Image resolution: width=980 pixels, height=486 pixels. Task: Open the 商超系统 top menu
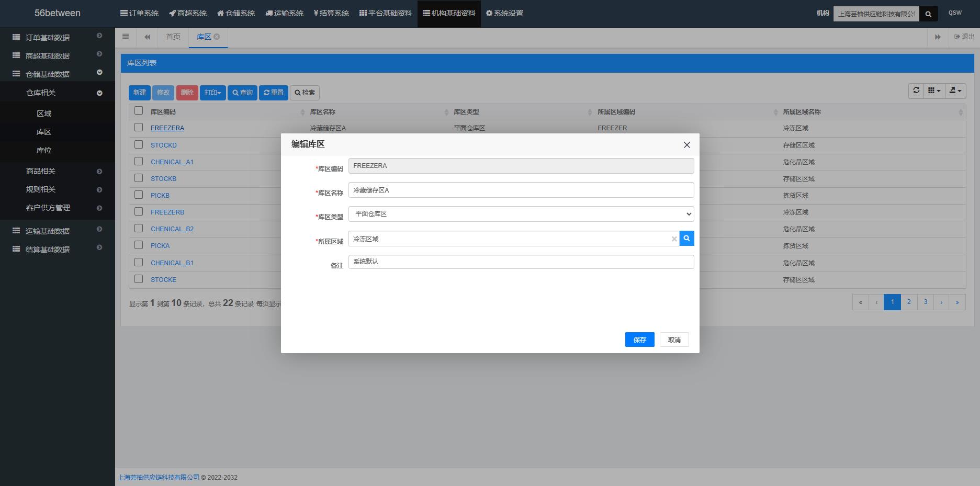[x=188, y=13]
